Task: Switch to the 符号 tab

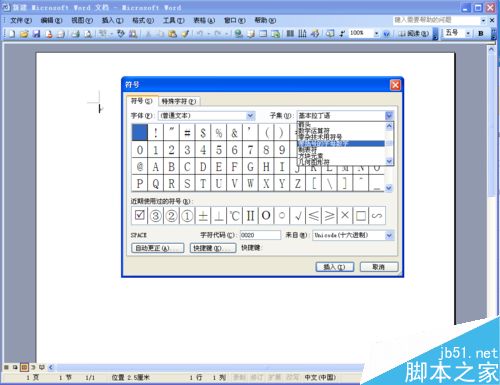Action: tap(141, 101)
